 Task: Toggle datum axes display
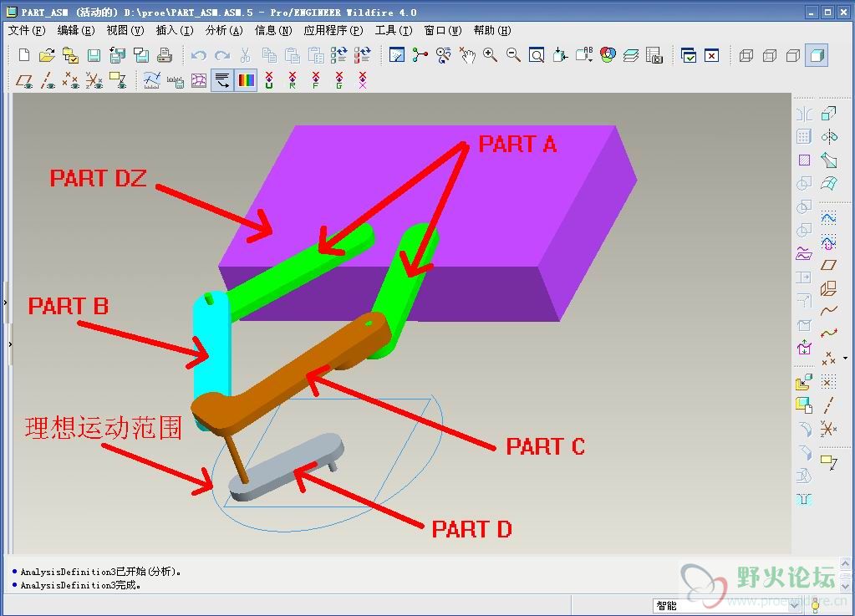(x=48, y=81)
